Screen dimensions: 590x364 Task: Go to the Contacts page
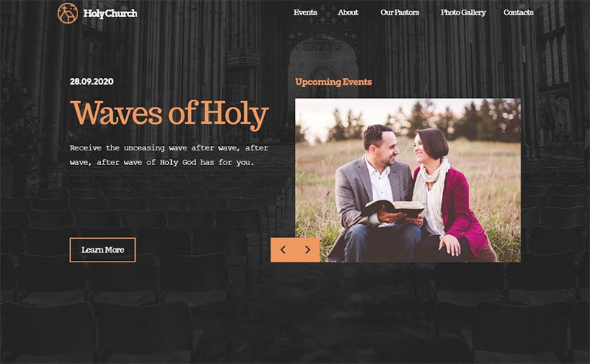click(x=518, y=13)
